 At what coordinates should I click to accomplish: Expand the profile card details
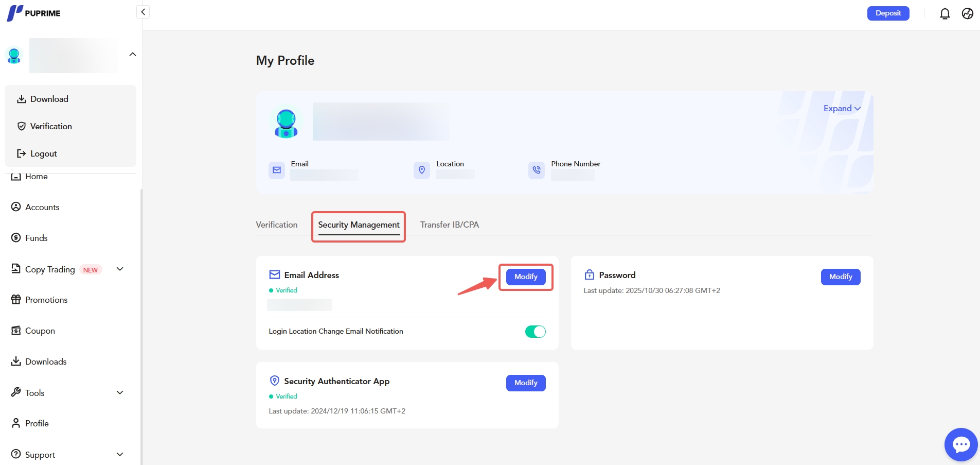(x=842, y=109)
